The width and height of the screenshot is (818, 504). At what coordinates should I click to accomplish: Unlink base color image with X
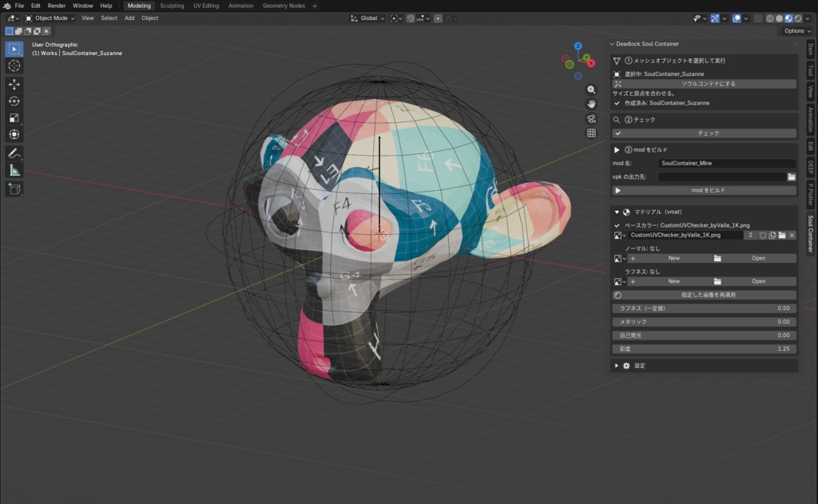[x=792, y=236]
